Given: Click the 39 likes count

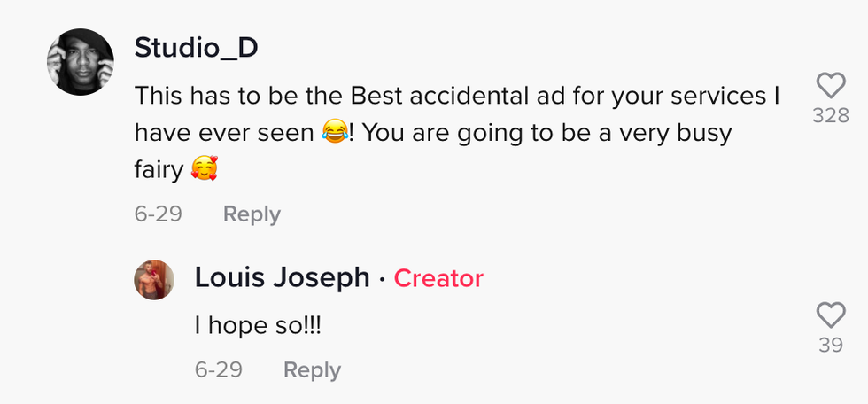Looking at the screenshot, I should pyautogui.click(x=830, y=346).
